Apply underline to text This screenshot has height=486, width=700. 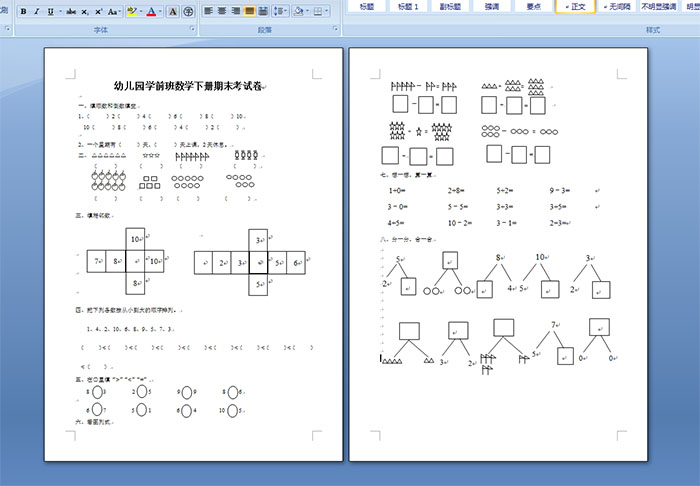(x=50, y=12)
